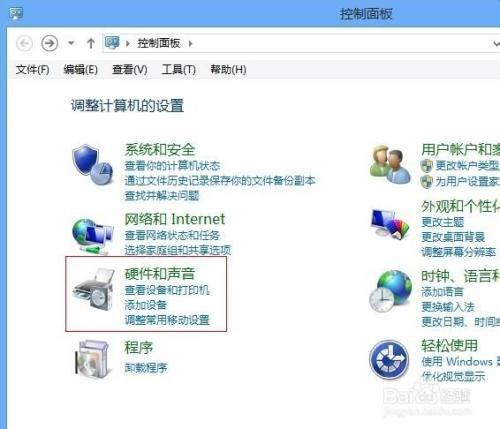Screen dimensions: 500x429
Task: Open the 工具(T) menu
Action: click(179, 70)
